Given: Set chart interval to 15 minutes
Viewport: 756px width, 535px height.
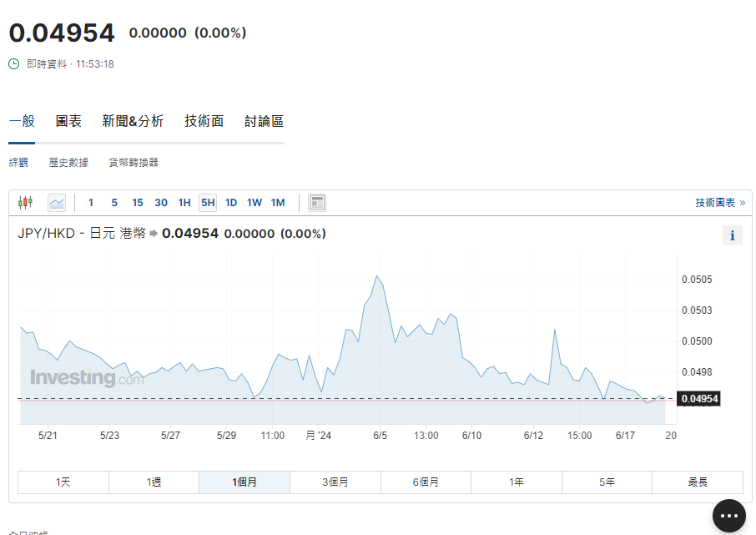Looking at the screenshot, I should [138, 202].
